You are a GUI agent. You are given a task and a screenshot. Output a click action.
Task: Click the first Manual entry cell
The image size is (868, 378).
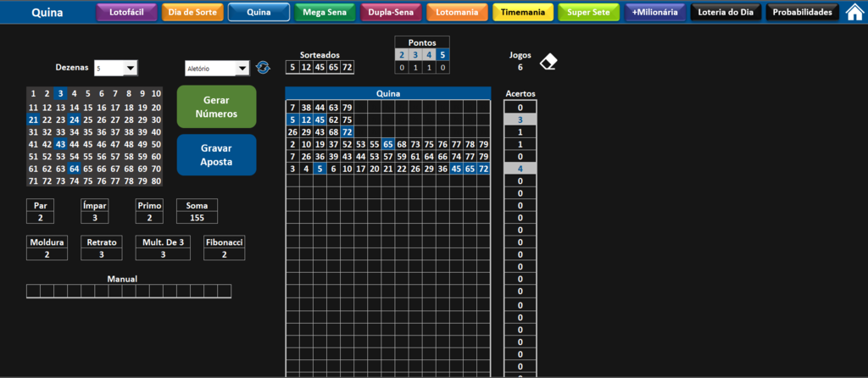click(33, 291)
